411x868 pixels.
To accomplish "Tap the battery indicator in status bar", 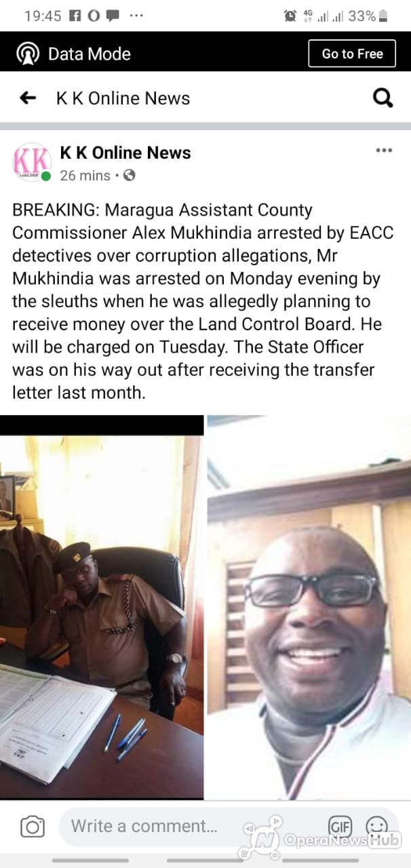I will (383, 16).
